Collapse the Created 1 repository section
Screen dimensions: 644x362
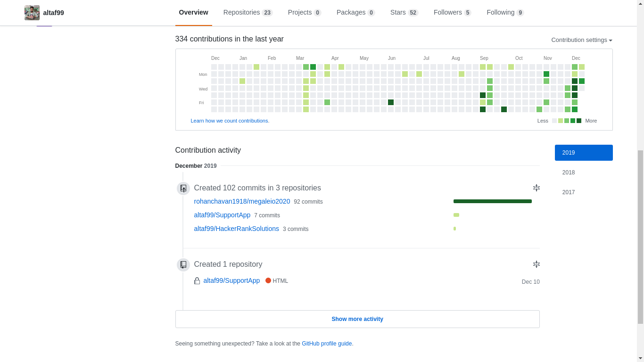tap(537, 264)
